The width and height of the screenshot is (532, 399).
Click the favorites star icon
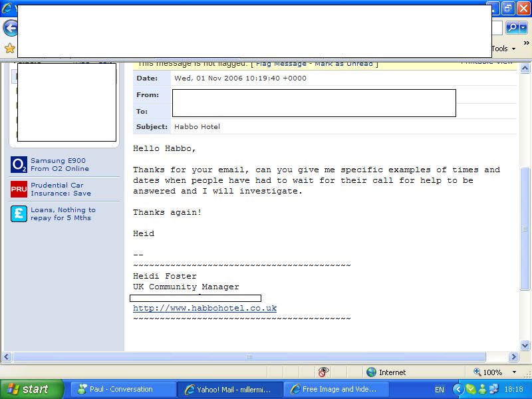click(x=9, y=49)
